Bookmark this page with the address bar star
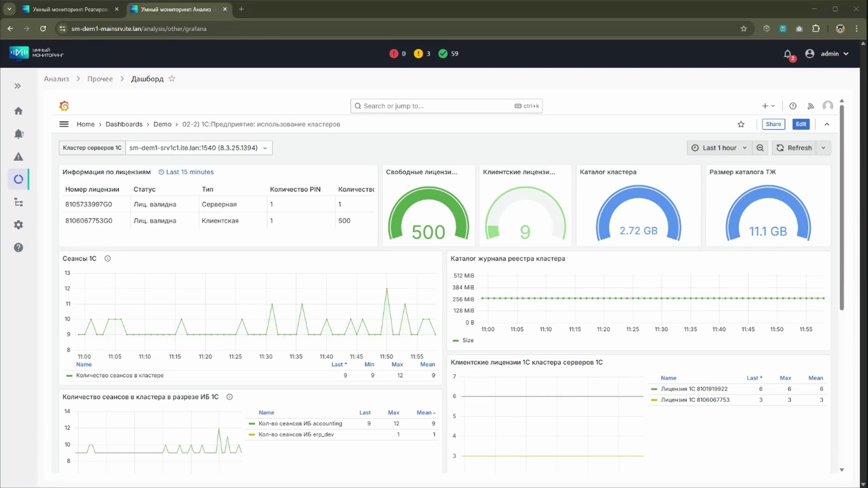The width and height of the screenshot is (868, 488). (744, 28)
